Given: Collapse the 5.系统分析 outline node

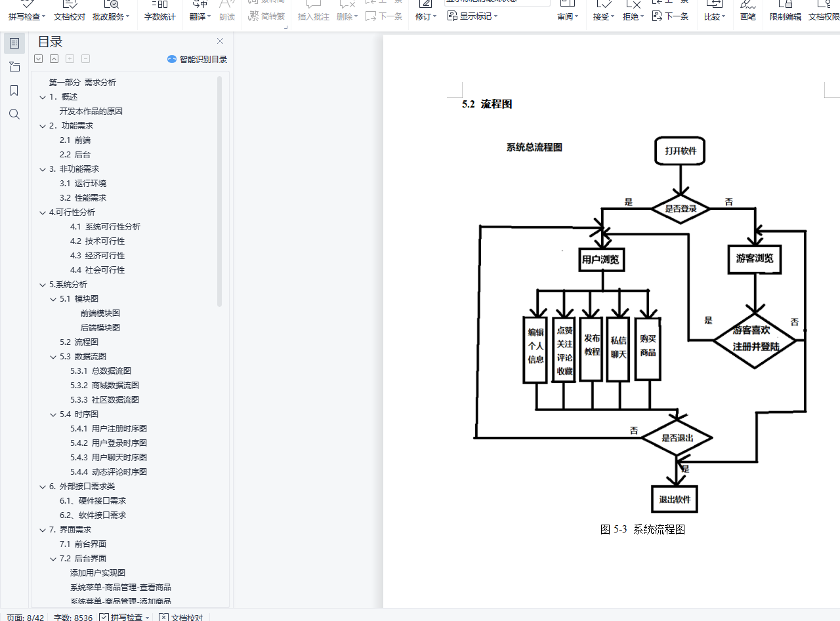Looking at the screenshot, I should pyautogui.click(x=43, y=285).
